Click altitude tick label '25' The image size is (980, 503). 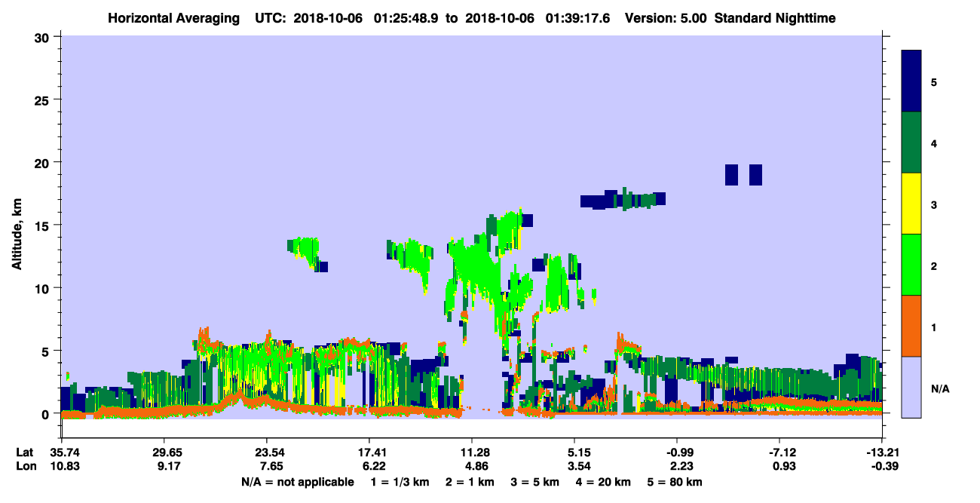coord(44,100)
